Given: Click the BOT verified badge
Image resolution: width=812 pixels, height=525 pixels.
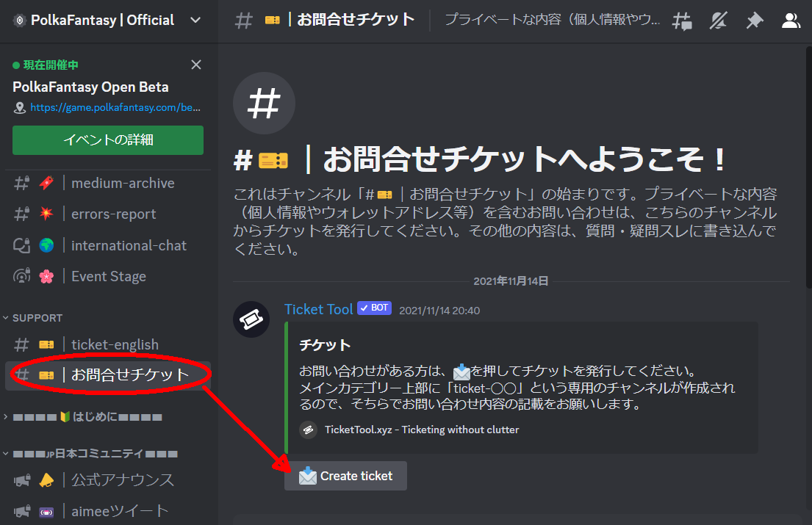Looking at the screenshot, I should tap(375, 308).
